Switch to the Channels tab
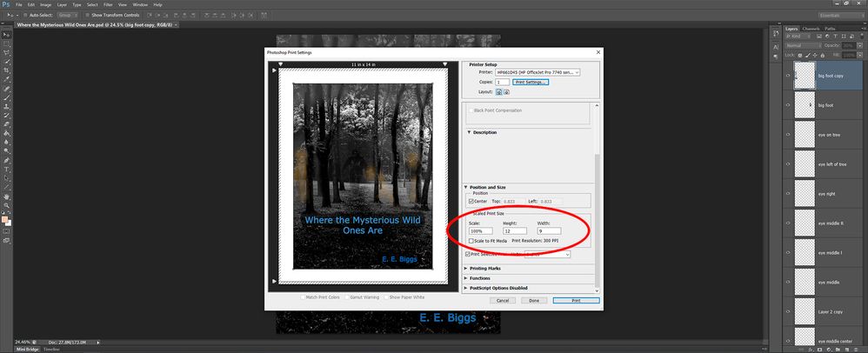The width and height of the screenshot is (868, 353). coord(810,29)
